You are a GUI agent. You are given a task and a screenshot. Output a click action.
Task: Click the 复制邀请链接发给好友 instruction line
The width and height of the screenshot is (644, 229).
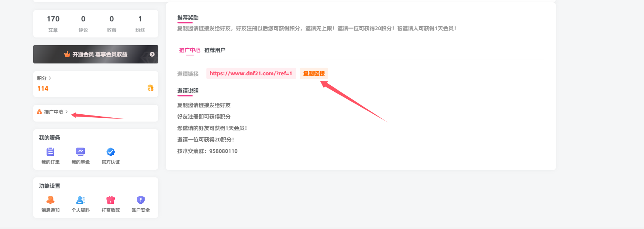[204, 105]
